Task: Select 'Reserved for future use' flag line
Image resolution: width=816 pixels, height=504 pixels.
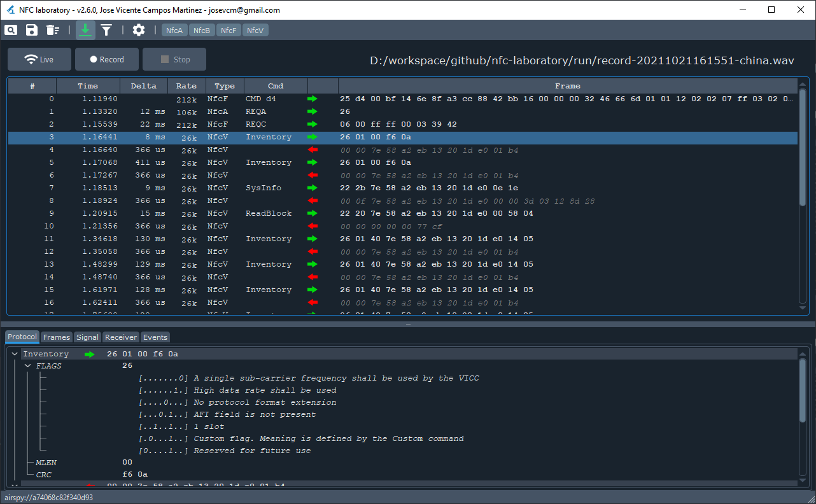Action: click(x=225, y=451)
